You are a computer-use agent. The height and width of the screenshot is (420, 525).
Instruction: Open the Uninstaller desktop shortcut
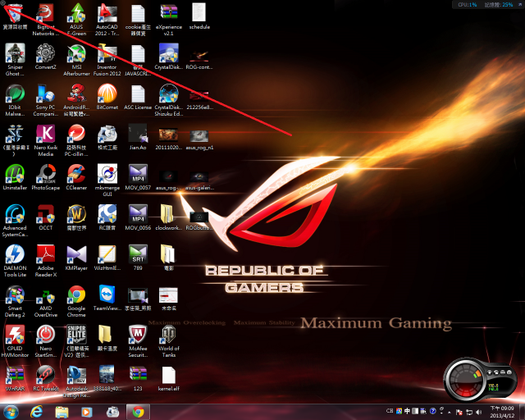click(x=15, y=177)
